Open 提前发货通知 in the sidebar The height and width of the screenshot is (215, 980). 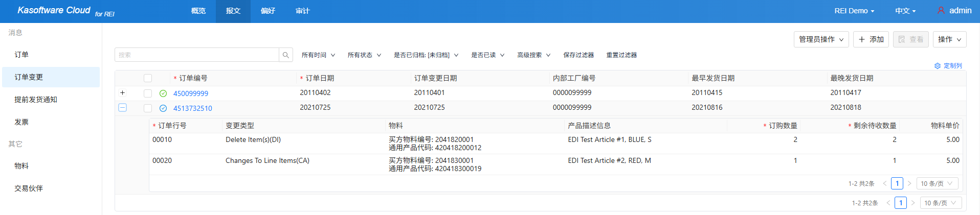(x=36, y=100)
